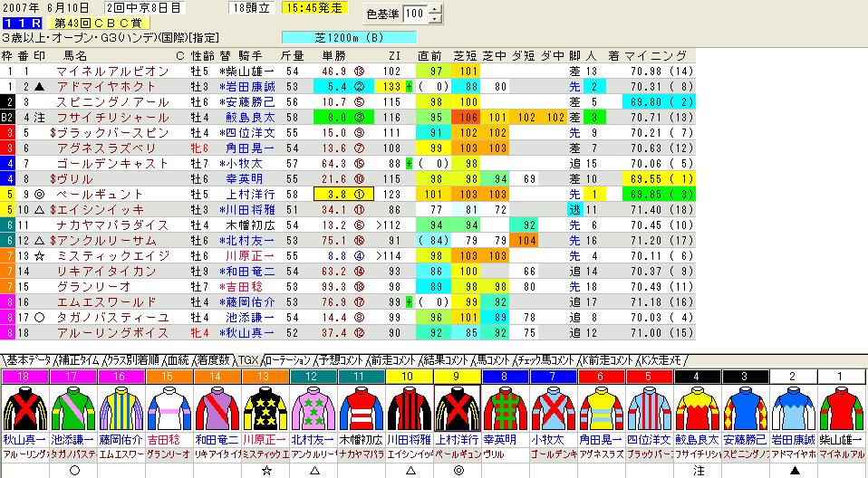Click the 注 mark next to フサイチリシャール
This screenshot has width=868, height=478.
(39, 118)
